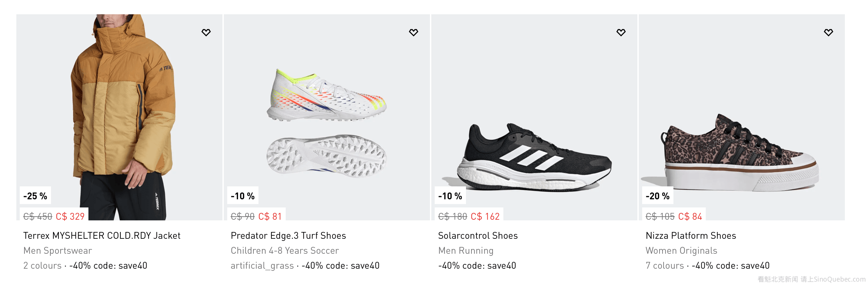The width and height of the screenshot is (868, 285).
Task: Click the Nizza Platform Shoes product name
Action: tap(690, 235)
